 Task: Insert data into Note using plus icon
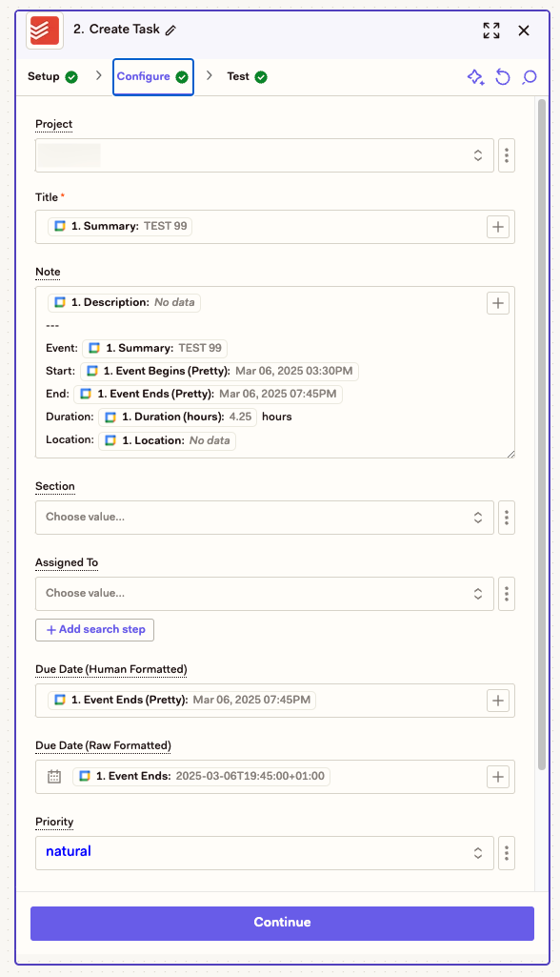(x=498, y=303)
